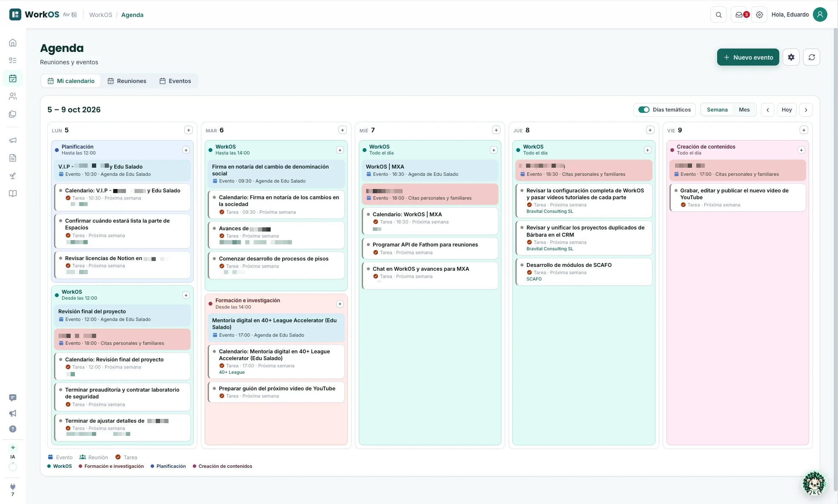
Task: Add an item to Monday 5 column header
Action: coord(189,130)
